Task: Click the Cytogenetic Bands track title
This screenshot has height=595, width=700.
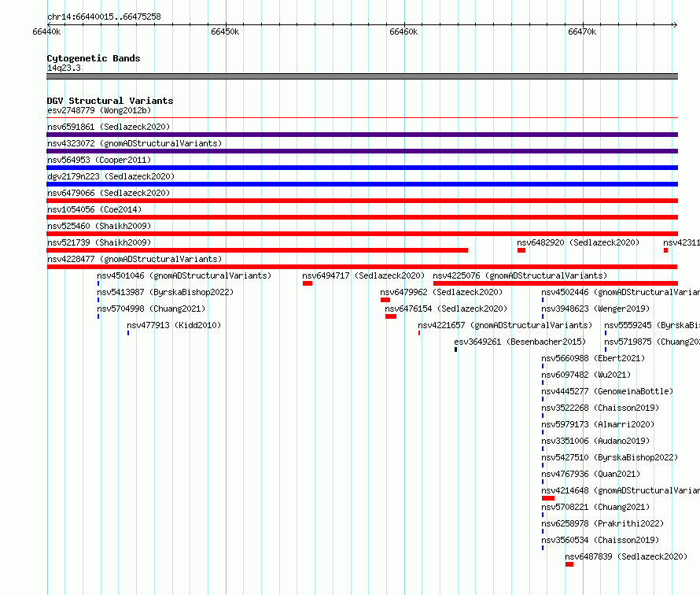Action: [x=94, y=58]
